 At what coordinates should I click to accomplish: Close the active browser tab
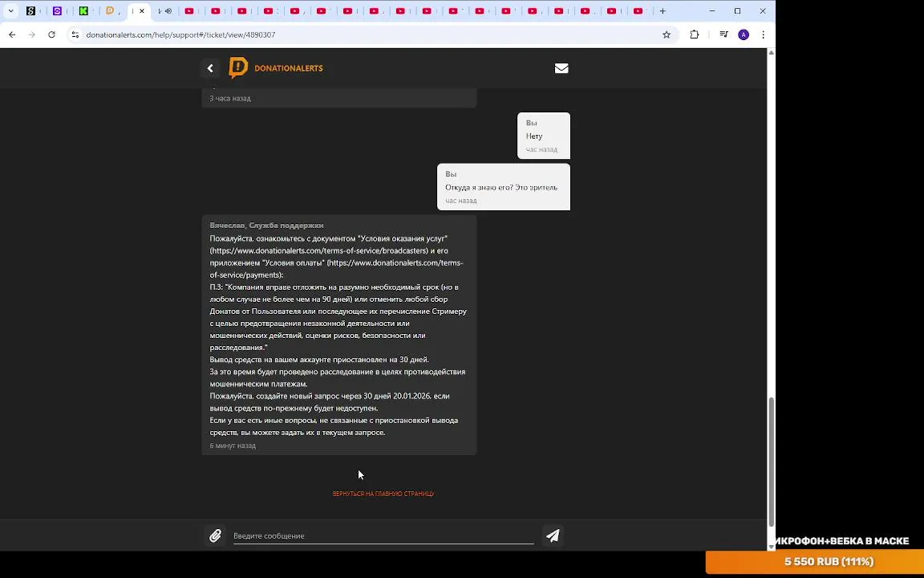click(x=141, y=10)
